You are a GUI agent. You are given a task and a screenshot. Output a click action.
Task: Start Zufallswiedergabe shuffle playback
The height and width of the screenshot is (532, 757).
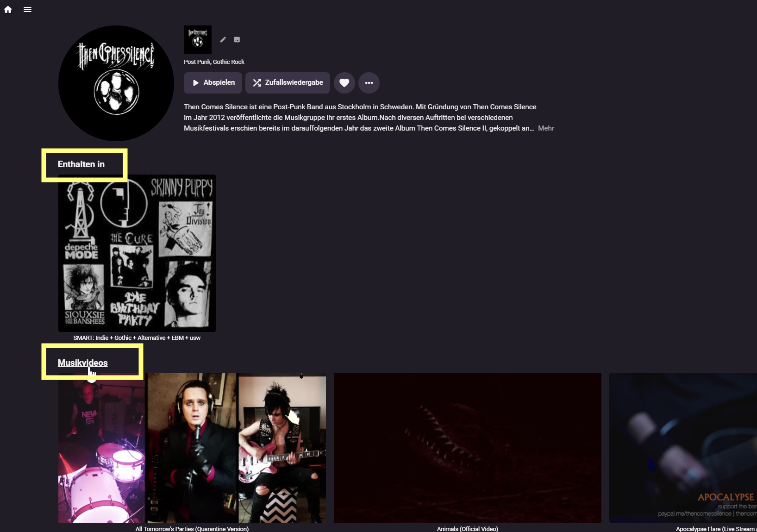288,83
